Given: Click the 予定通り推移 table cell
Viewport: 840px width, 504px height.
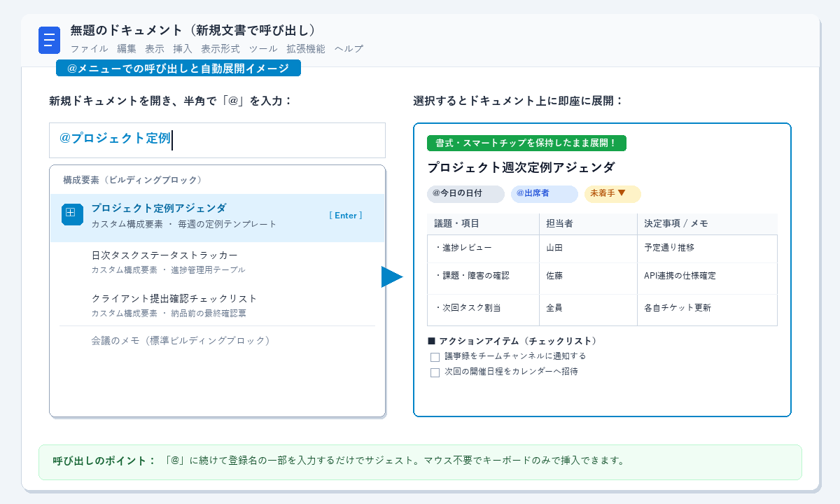Looking at the screenshot, I should click(x=707, y=248).
